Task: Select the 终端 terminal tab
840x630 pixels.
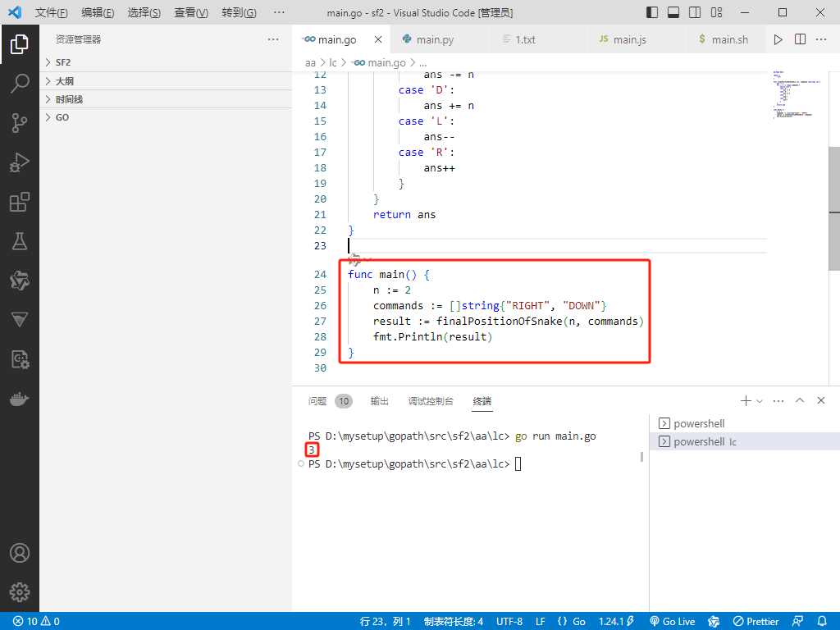Action: point(482,400)
